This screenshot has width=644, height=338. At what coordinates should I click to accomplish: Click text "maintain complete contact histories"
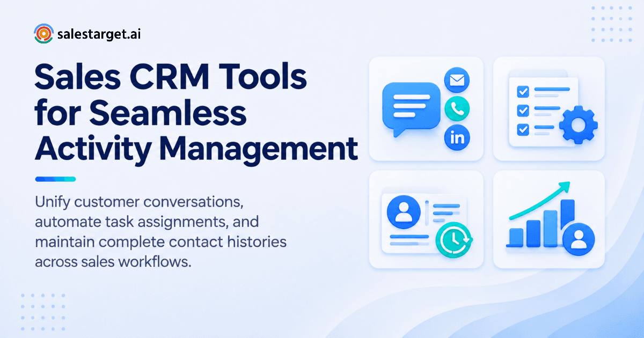(160, 242)
